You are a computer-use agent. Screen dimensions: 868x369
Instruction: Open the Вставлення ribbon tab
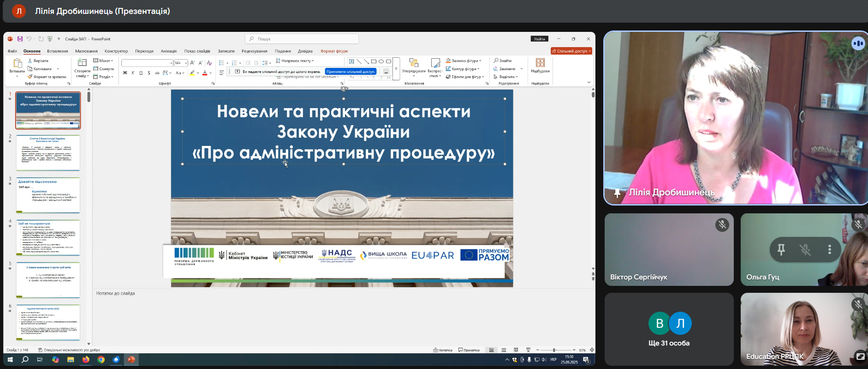[57, 51]
